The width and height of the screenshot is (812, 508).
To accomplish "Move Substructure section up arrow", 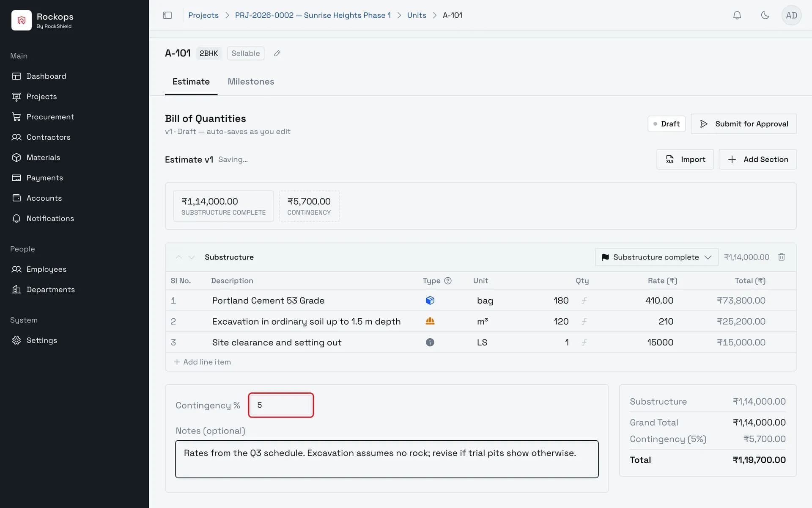I will [x=179, y=257].
